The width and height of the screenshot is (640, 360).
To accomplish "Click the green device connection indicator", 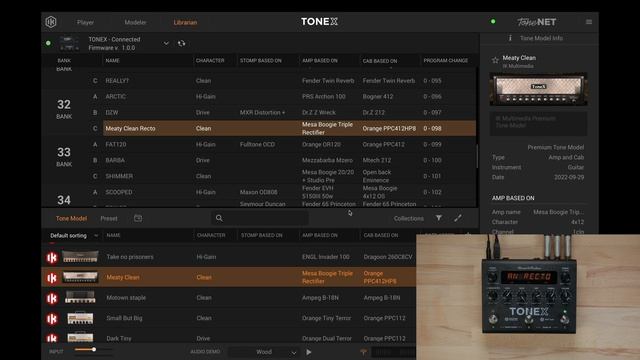I will [49, 43].
